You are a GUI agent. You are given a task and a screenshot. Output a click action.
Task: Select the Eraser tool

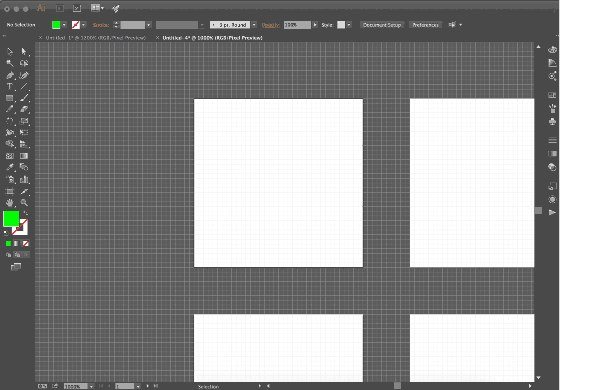[x=24, y=109]
